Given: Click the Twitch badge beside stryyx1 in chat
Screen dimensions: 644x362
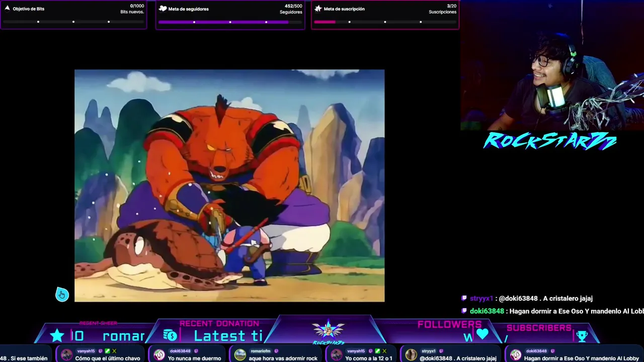Looking at the screenshot, I should pyautogui.click(x=464, y=298).
